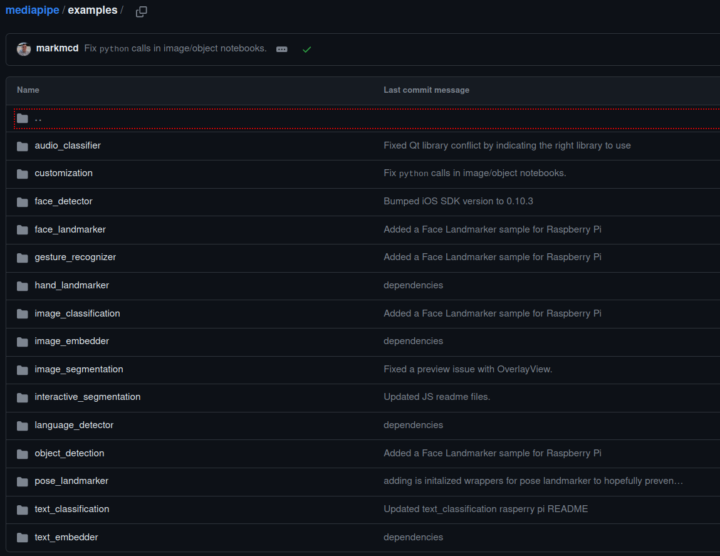Click the image_embedder folder icon

tap(22, 342)
